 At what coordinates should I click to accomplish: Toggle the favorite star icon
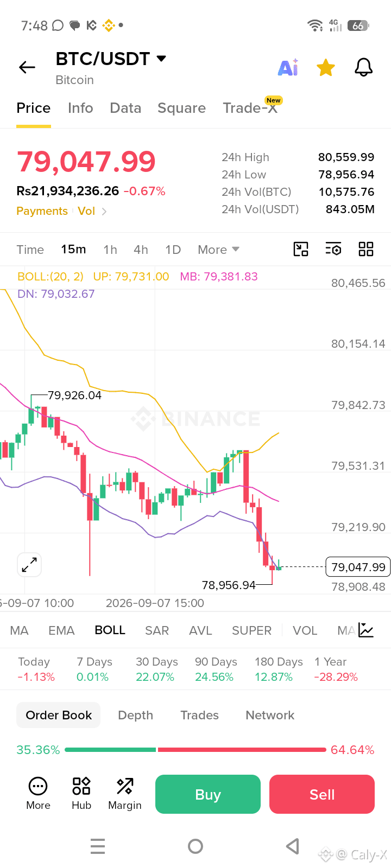pos(326,67)
